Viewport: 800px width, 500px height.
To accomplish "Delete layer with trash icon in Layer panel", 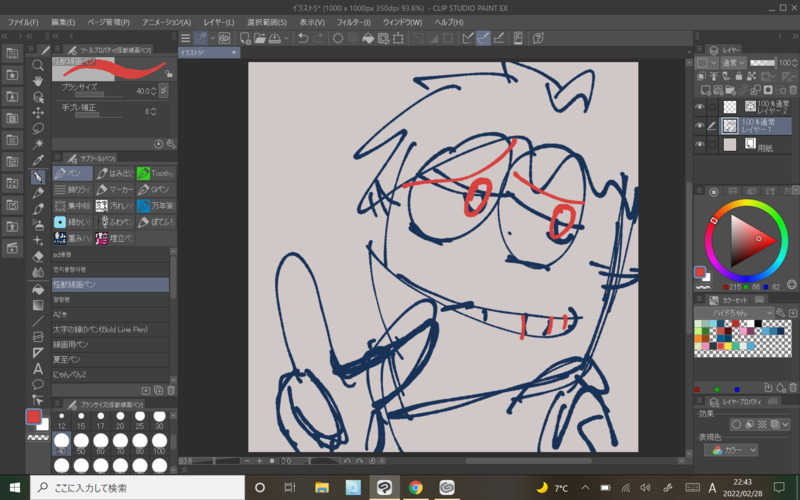I will tap(793, 90).
